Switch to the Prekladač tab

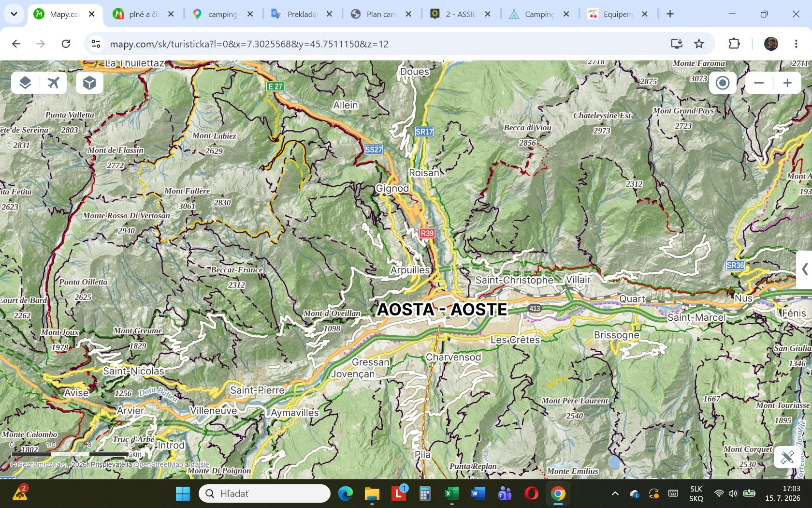point(302,14)
